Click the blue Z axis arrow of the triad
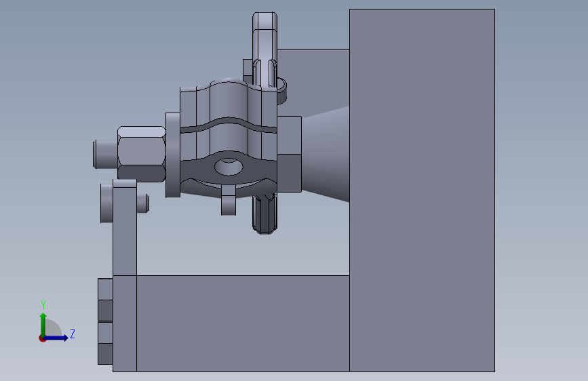 pyautogui.click(x=56, y=338)
